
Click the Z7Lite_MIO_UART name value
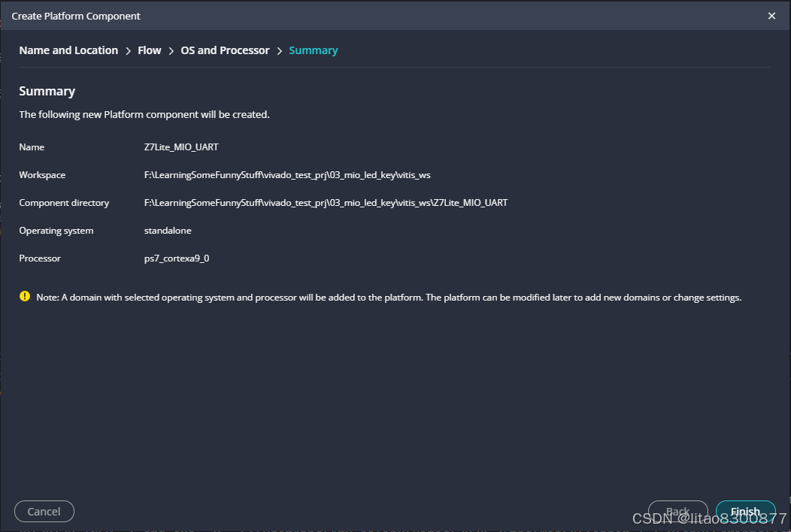pyautogui.click(x=181, y=147)
